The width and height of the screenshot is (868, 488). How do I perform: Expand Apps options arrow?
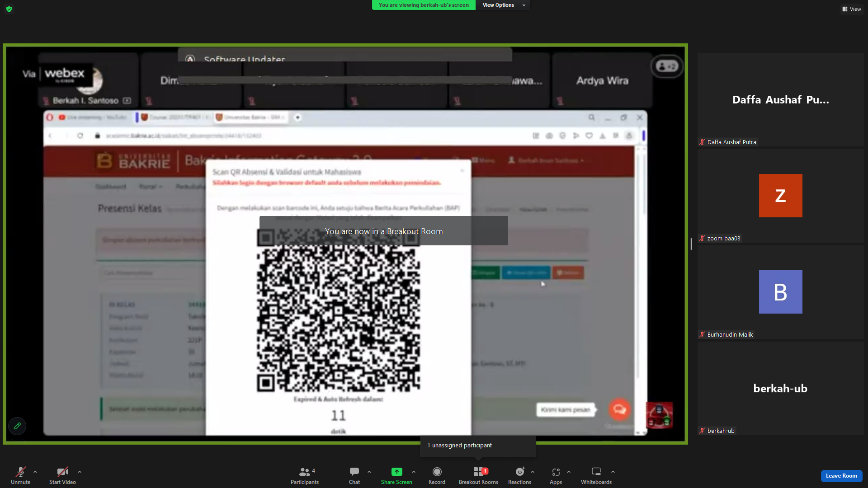pos(569,472)
